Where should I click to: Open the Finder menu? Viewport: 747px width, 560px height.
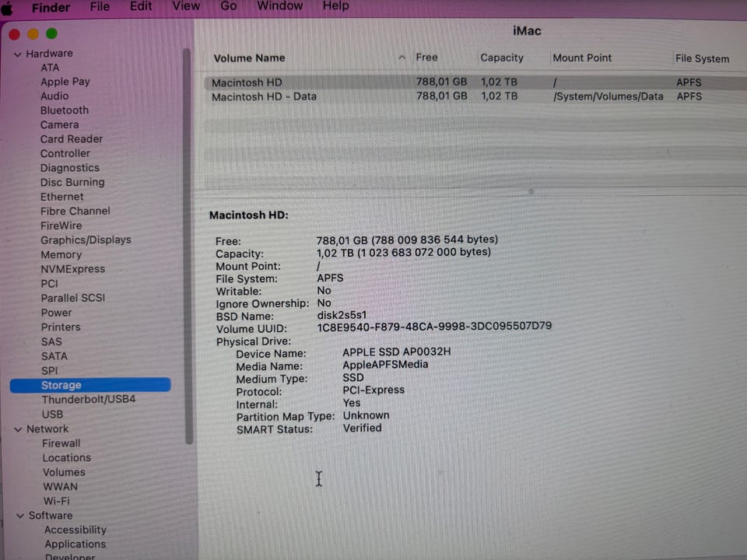51,8
